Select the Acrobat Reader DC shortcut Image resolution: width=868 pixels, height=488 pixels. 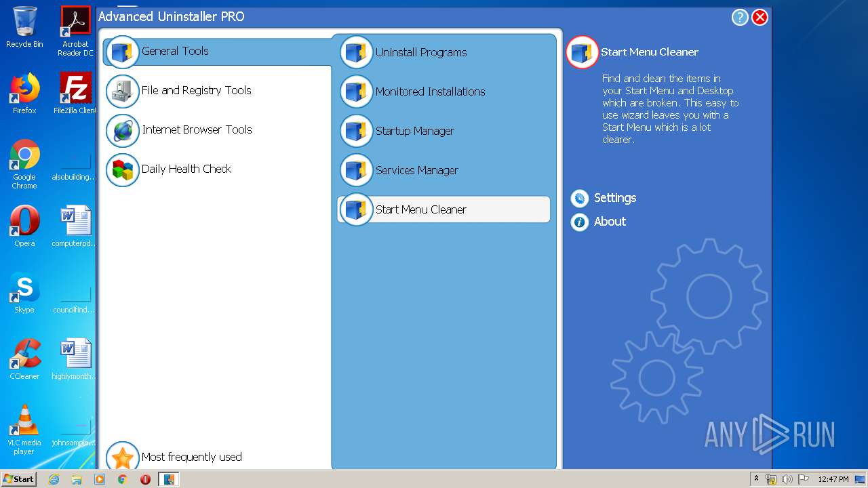(75, 30)
